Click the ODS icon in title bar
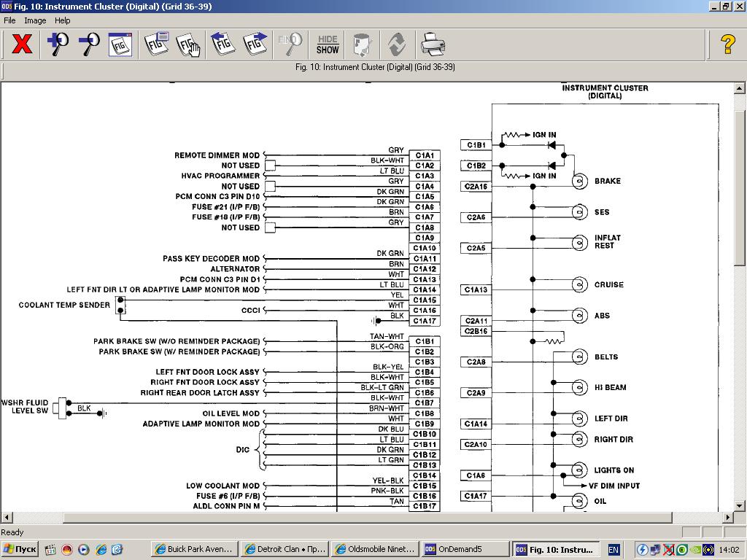This screenshot has width=747, height=560. point(6,6)
